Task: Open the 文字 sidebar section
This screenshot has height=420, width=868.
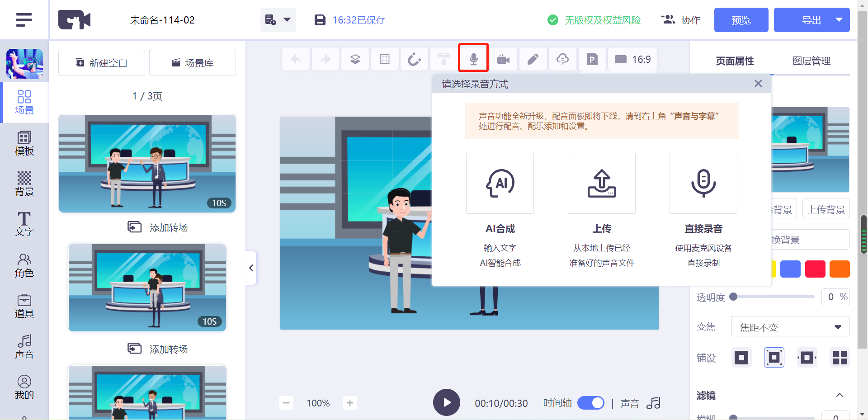Action: pos(24,224)
